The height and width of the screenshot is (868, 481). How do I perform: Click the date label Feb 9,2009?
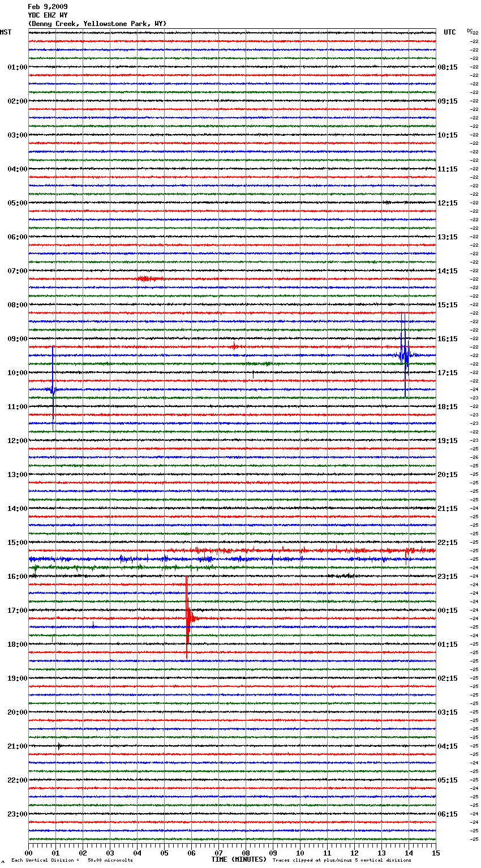(48, 7)
